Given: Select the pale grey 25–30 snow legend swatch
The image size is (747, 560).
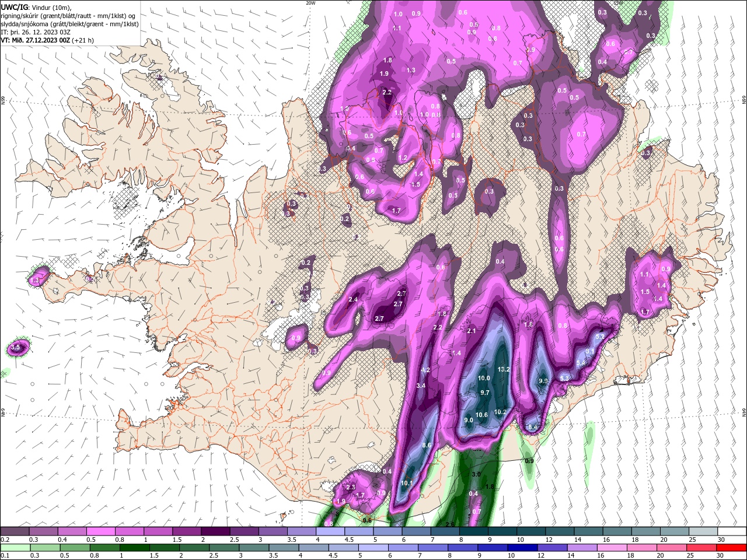Looking at the screenshot, I should (x=703, y=531).
